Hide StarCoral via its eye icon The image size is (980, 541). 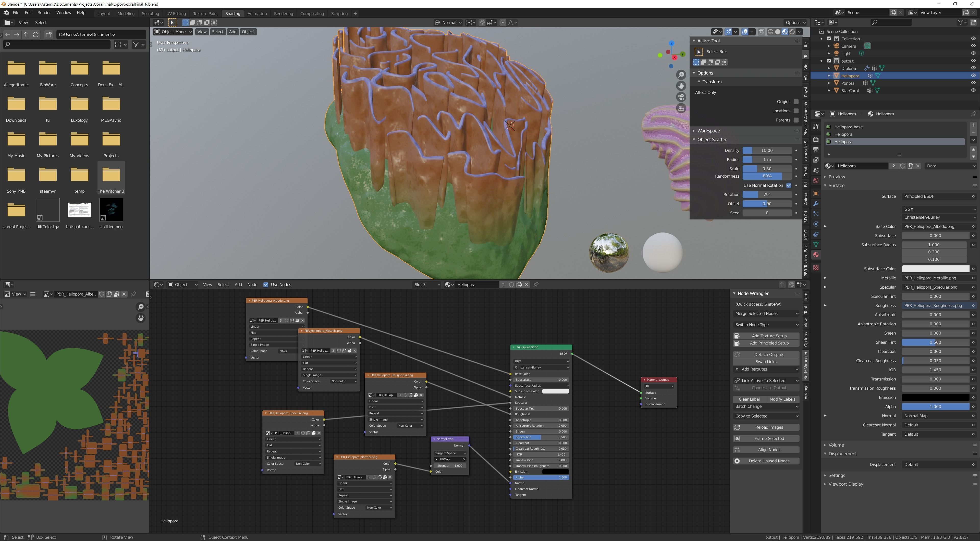[x=973, y=91]
